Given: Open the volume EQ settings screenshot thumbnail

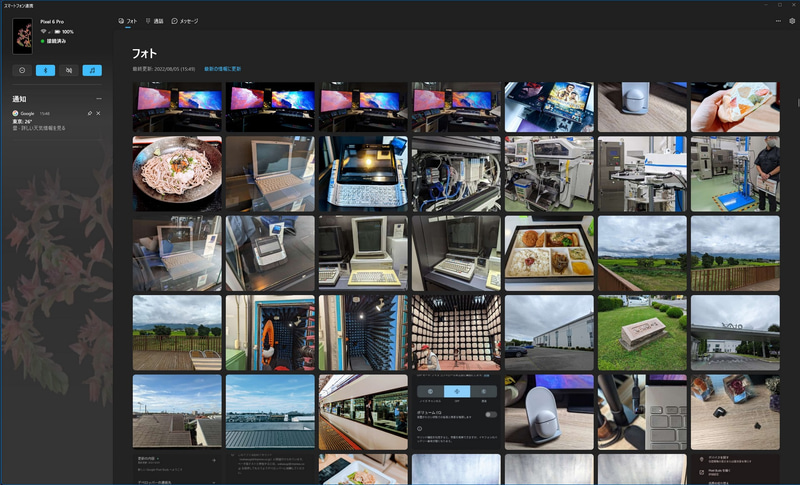Looking at the screenshot, I should pyautogui.click(x=456, y=413).
